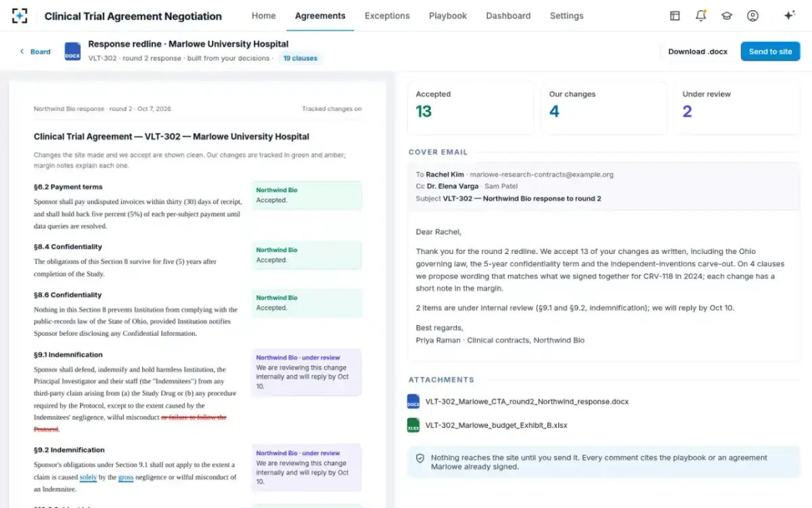Click the 19 clauses badge
The image size is (812, 508).
click(300, 58)
